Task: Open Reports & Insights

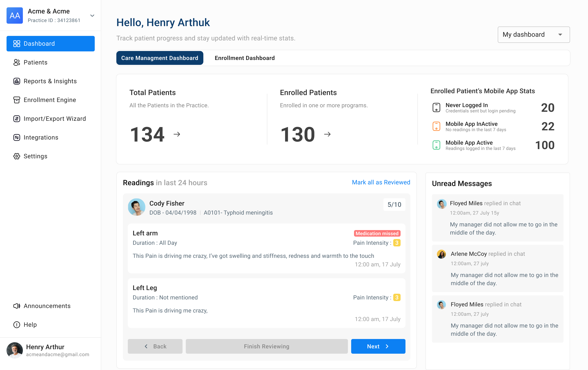Action: pos(50,81)
